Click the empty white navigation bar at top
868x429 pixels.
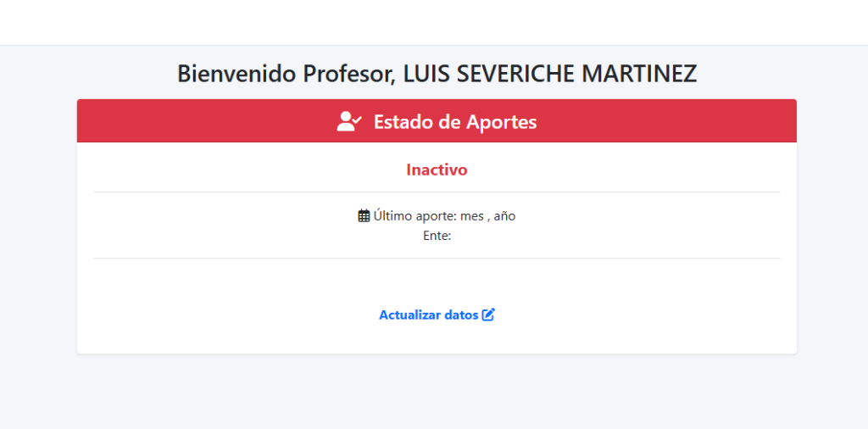click(434, 22)
